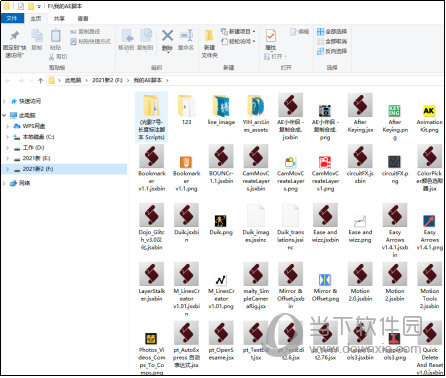
Task: Click the 新建文件夹 new folder icon
Action: (x=209, y=36)
